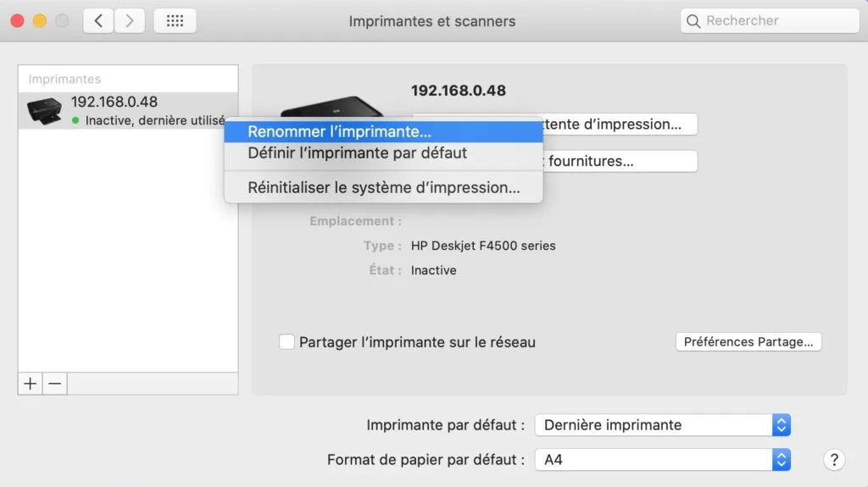Choose Réinitialiser le système d'impression… entry
Viewport: 868px width, 487px height.
click(x=383, y=188)
